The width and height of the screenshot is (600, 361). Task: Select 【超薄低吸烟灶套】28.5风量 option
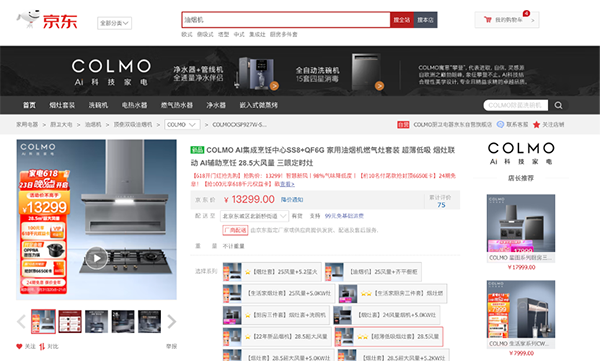point(389,336)
